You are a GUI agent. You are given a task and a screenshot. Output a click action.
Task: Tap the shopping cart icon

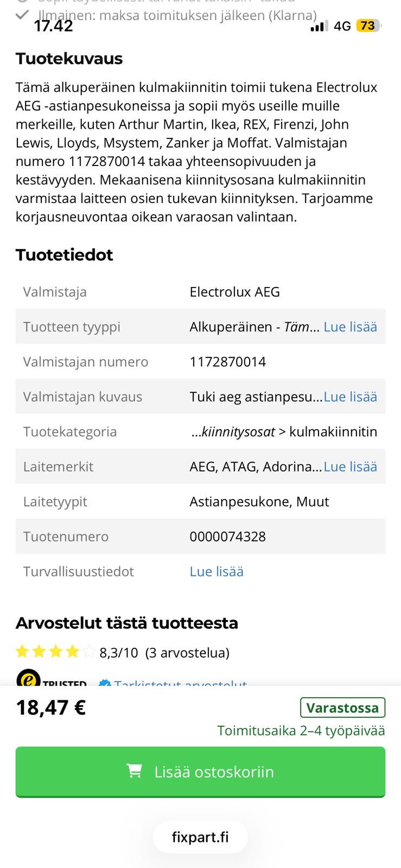tap(134, 771)
